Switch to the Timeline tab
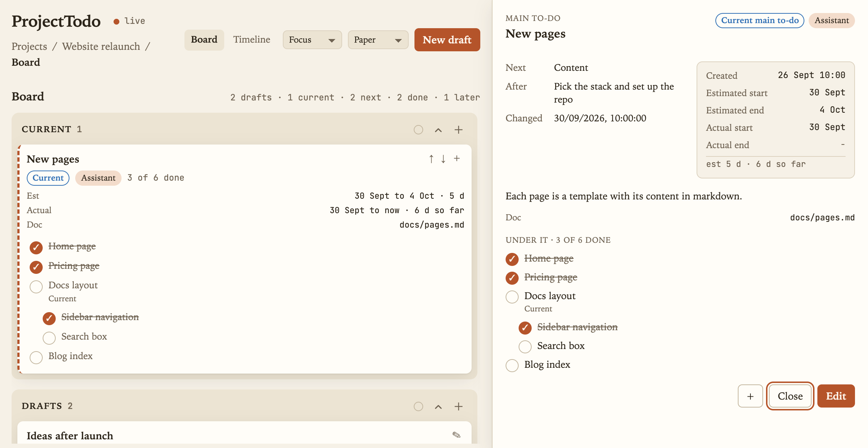This screenshot has height=448, width=868. point(252,40)
